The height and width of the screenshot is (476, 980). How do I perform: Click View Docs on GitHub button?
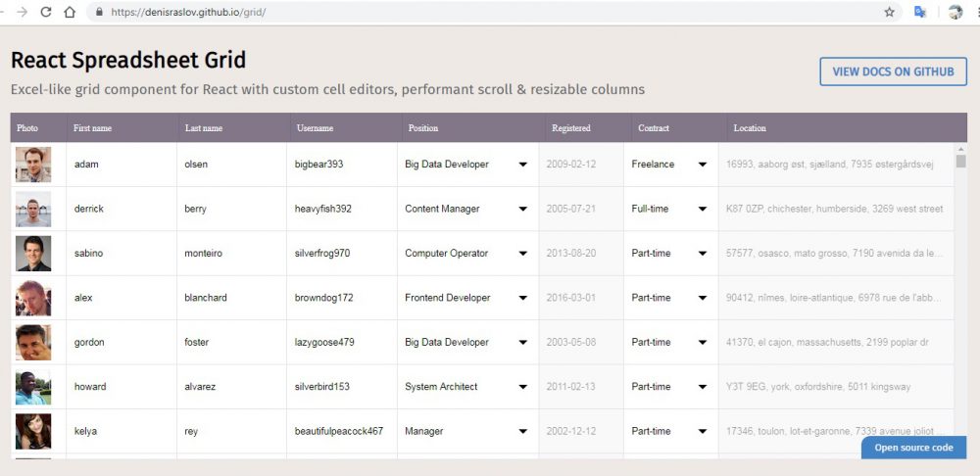pos(893,71)
